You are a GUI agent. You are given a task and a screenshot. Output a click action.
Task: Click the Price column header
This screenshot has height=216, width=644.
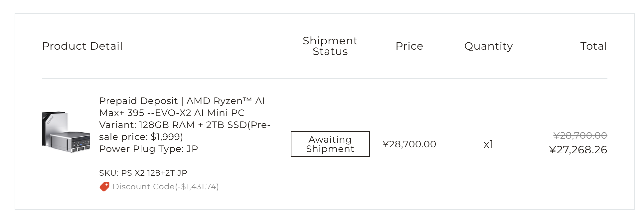pyautogui.click(x=409, y=46)
